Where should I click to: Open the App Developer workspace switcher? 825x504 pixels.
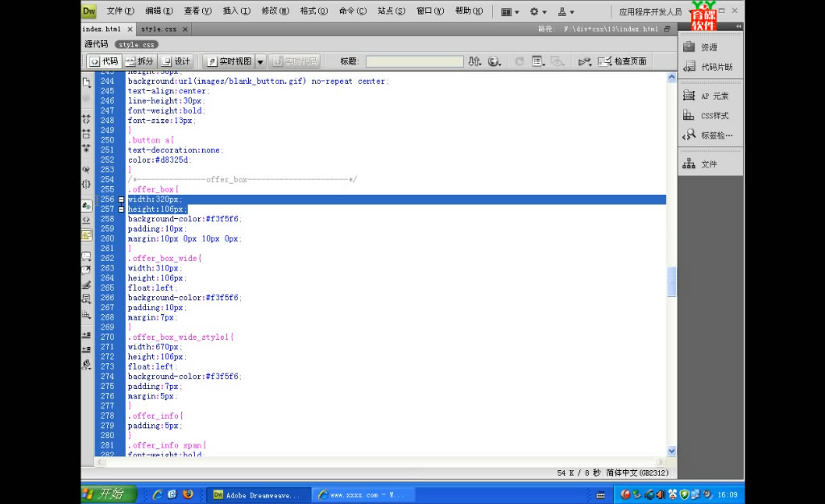point(654,11)
